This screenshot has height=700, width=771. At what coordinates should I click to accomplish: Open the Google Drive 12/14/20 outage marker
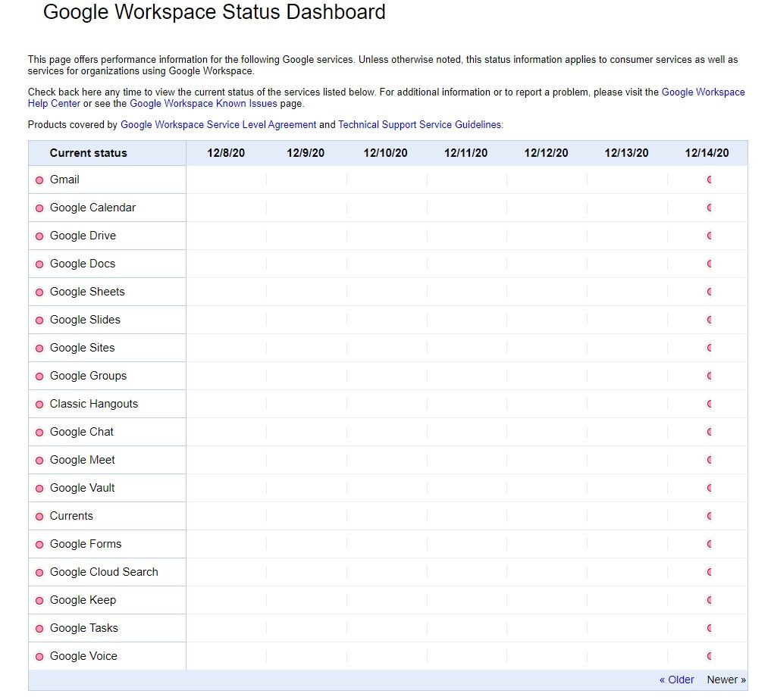(709, 236)
